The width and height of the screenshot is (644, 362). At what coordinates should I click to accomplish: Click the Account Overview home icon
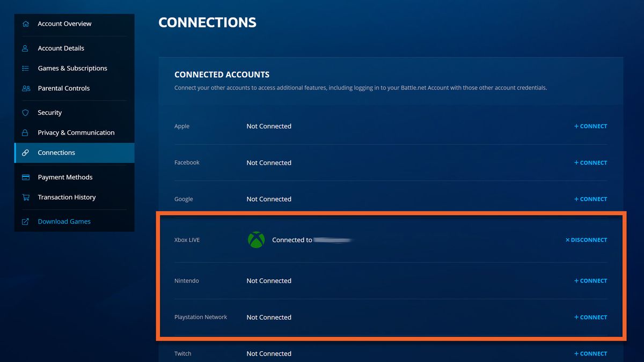[25, 24]
